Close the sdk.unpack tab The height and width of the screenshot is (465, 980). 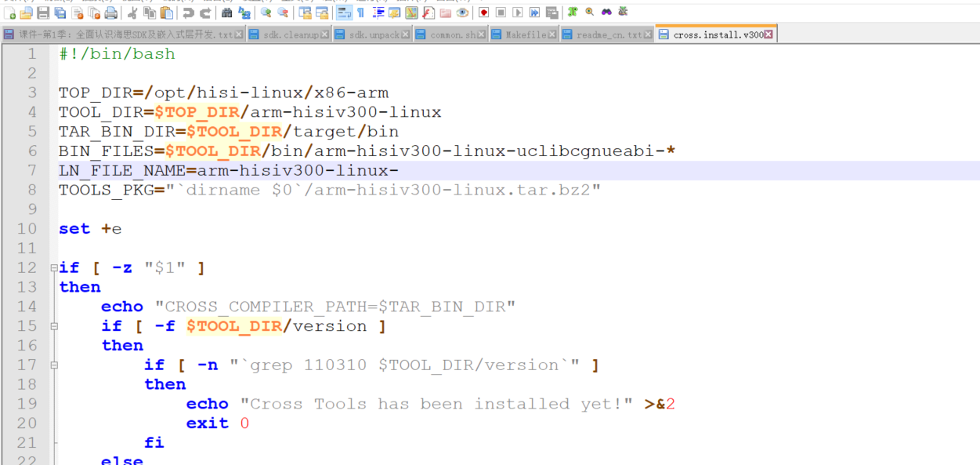coord(405,35)
